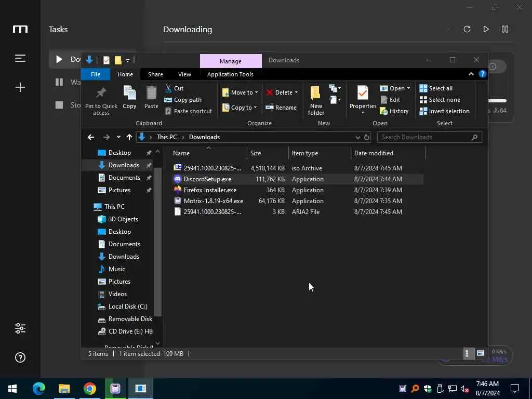Open the Windows Start menu

click(x=12, y=389)
